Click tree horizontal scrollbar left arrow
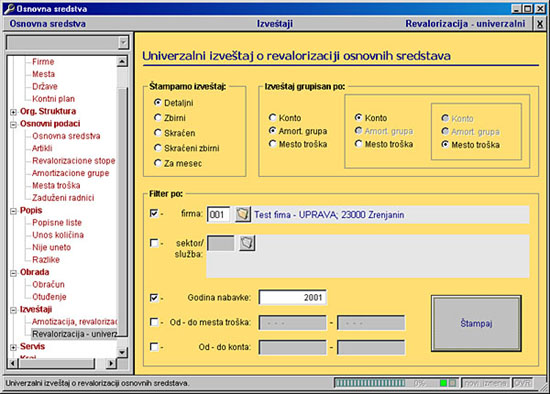Screen dimensions: 550x394 [13, 363]
